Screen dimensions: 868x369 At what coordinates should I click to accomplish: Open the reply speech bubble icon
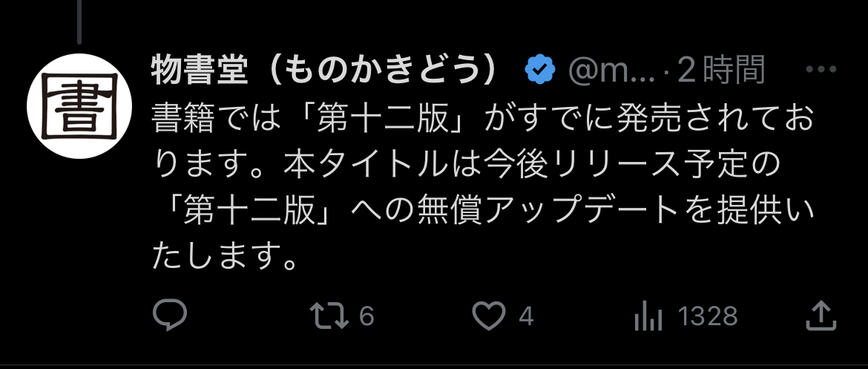pyautogui.click(x=169, y=316)
